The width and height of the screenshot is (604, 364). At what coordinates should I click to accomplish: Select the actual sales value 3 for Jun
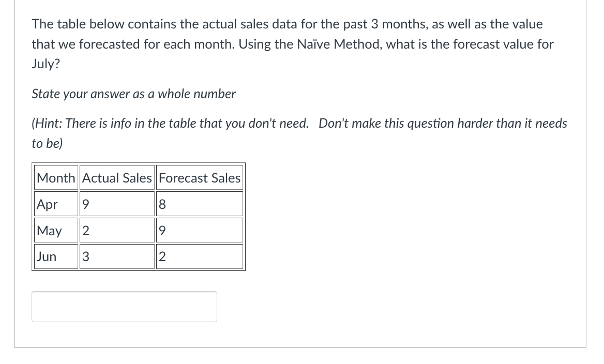(x=85, y=256)
